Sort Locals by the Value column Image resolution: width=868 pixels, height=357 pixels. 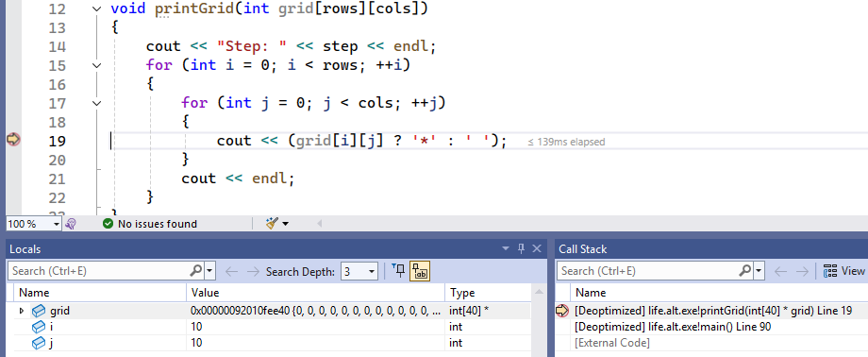tap(315, 293)
